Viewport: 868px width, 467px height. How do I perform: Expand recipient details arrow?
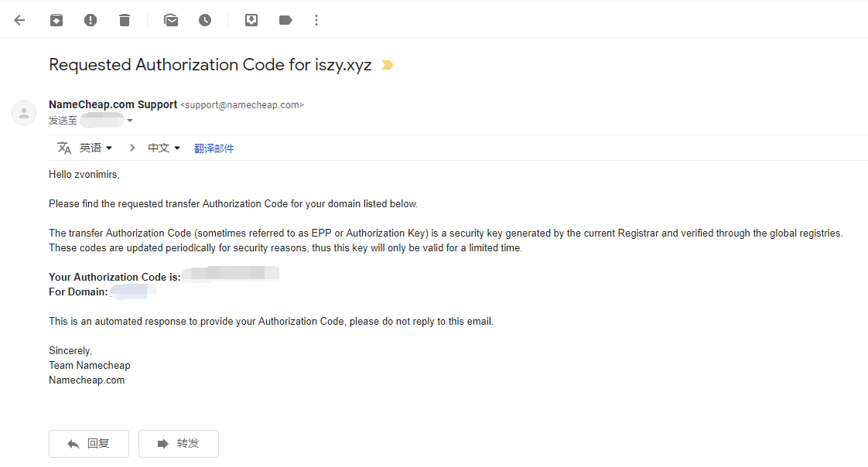coord(130,121)
